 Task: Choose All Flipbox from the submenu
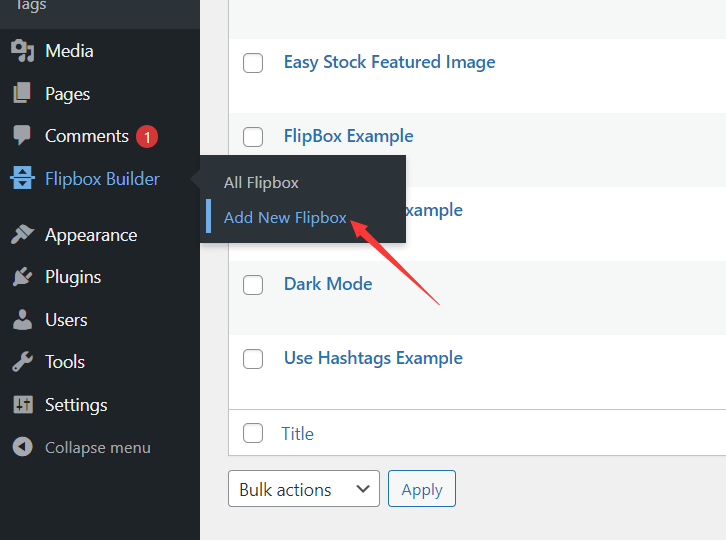[x=261, y=183]
